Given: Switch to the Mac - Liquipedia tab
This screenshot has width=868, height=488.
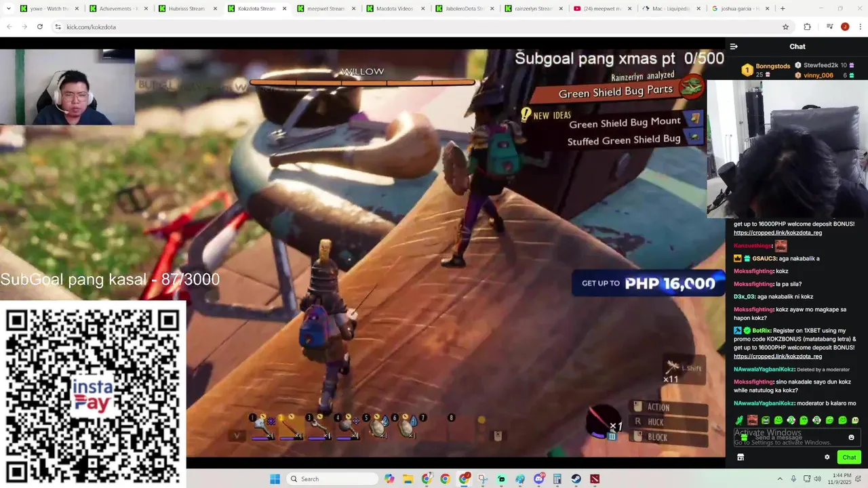Looking at the screenshot, I should [x=671, y=9].
